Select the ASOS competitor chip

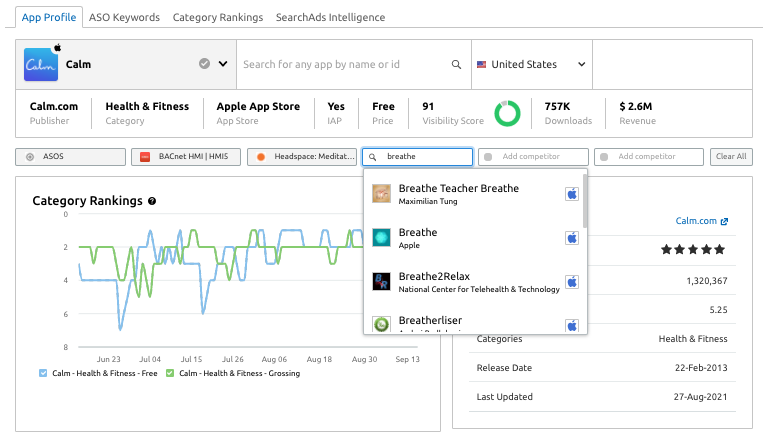pos(71,157)
